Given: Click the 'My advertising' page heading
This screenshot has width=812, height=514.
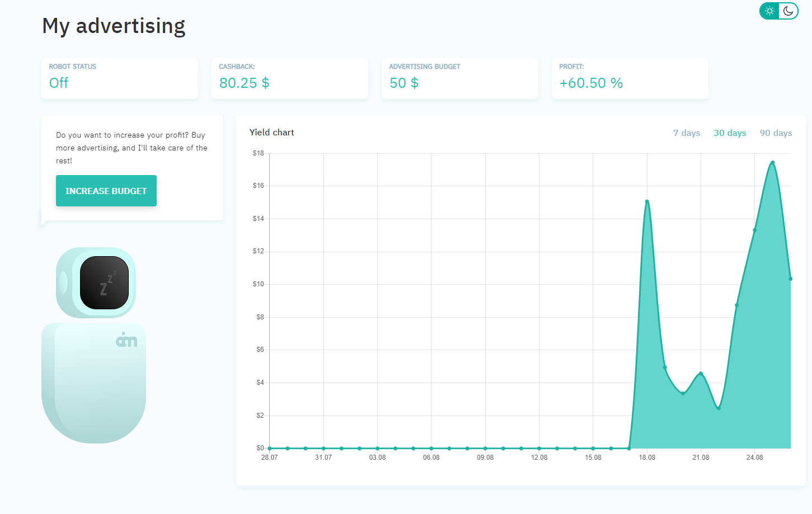Looking at the screenshot, I should [x=114, y=26].
